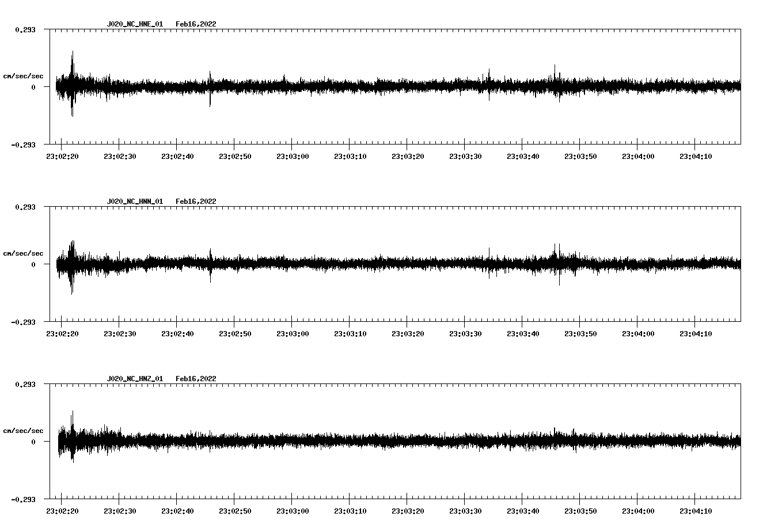Click the J020_NC_HNE_01 channel title

click(x=135, y=24)
